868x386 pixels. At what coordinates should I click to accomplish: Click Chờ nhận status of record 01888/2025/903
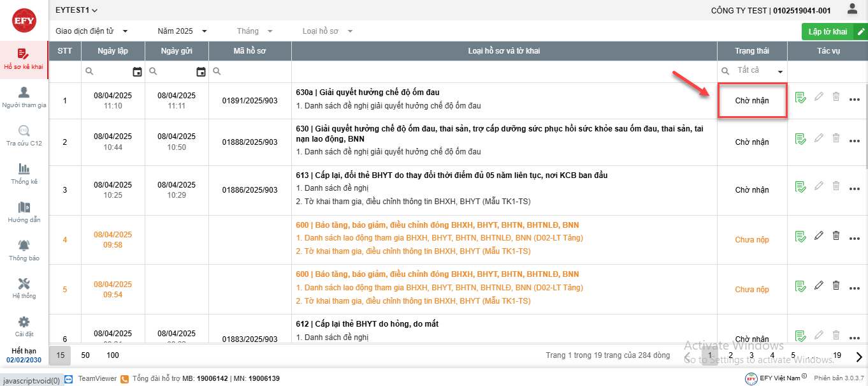point(752,142)
